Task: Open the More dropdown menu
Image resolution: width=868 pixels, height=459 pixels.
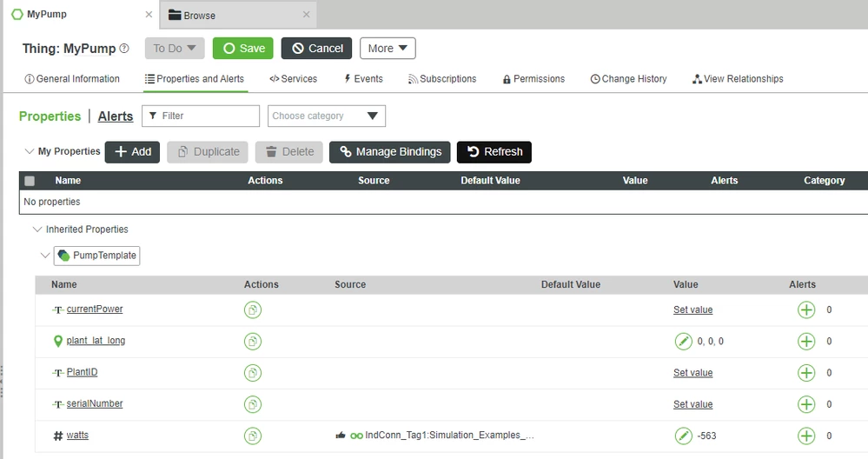Action: (x=388, y=48)
